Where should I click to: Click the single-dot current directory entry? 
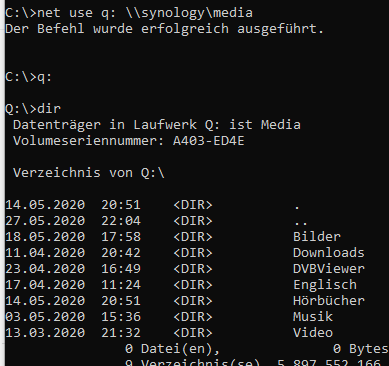click(297, 207)
